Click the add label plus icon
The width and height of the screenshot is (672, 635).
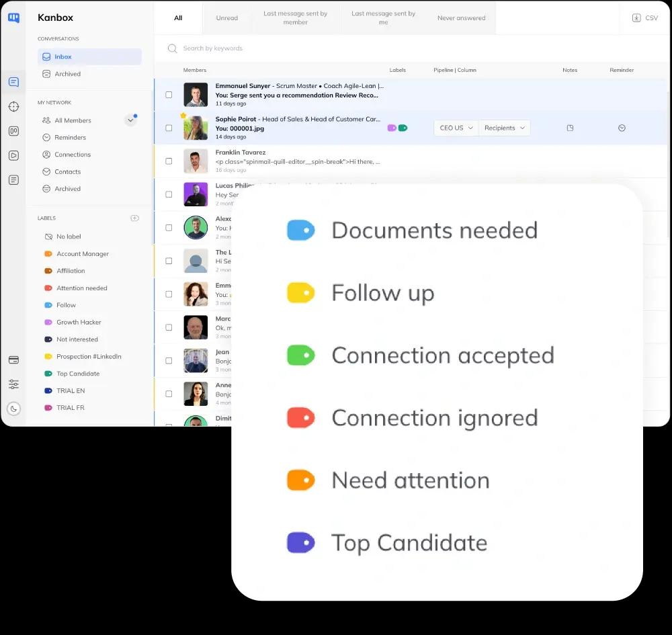tap(134, 218)
